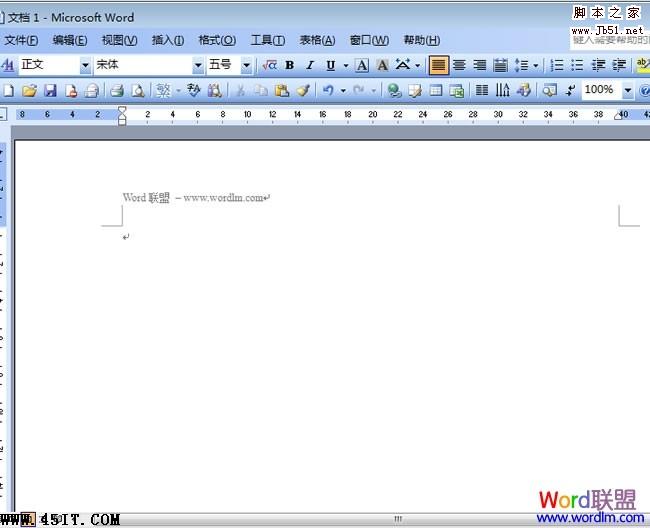Open the 文件(F) menu

[x=21, y=40]
